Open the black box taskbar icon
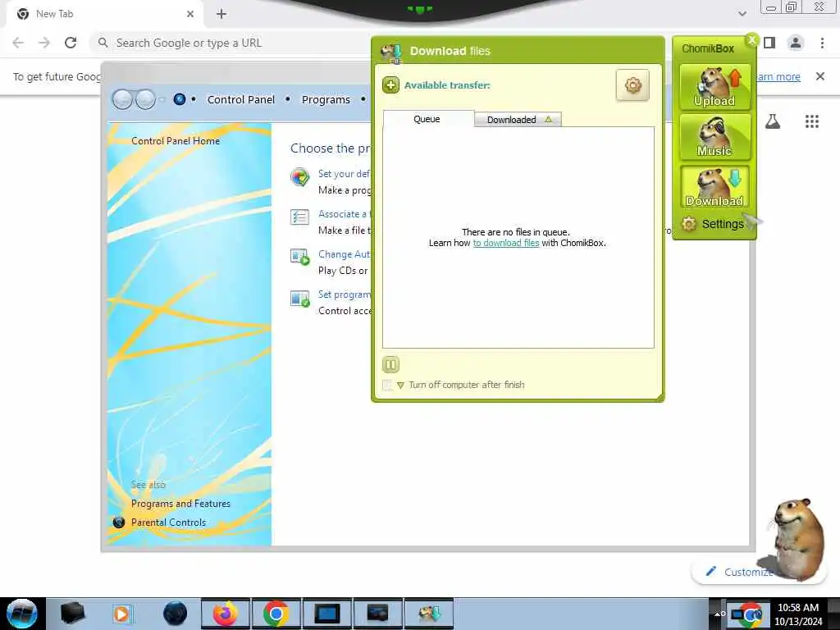Image resolution: width=840 pixels, height=630 pixels. coord(72,614)
